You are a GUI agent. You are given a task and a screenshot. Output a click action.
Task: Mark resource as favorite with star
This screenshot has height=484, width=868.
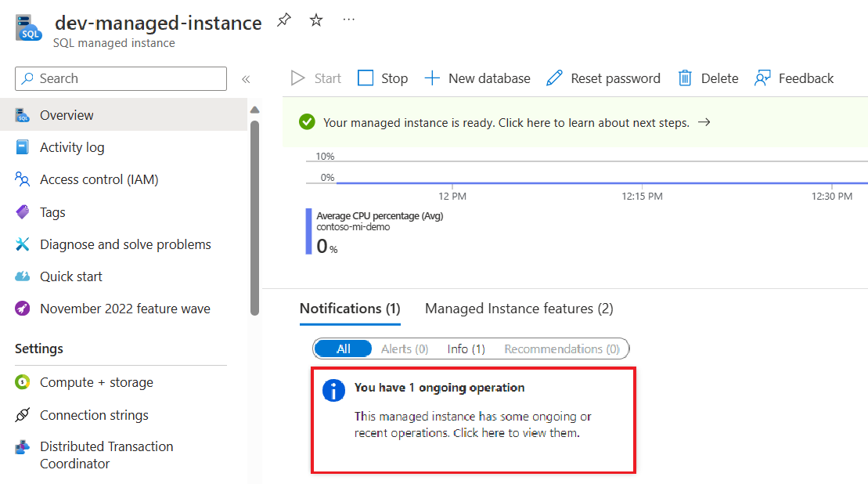[316, 21]
